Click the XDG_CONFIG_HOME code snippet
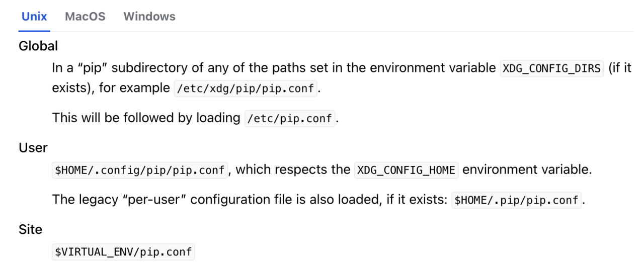The width and height of the screenshot is (644, 266). pyautogui.click(x=406, y=170)
